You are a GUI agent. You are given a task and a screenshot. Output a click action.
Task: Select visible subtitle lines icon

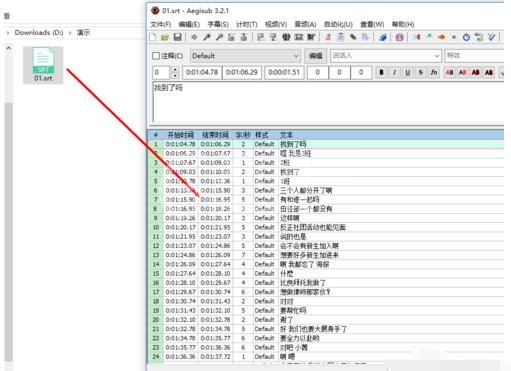286,37
